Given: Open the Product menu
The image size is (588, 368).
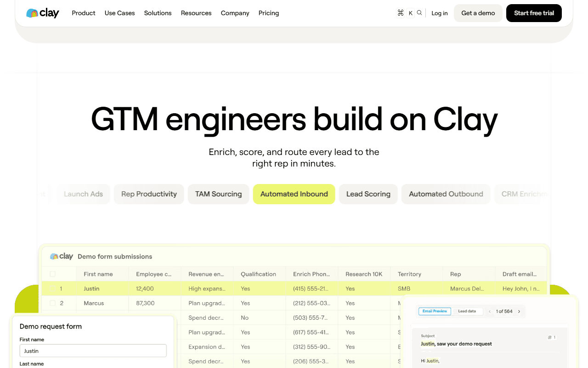Looking at the screenshot, I should [x=84, y=13].
